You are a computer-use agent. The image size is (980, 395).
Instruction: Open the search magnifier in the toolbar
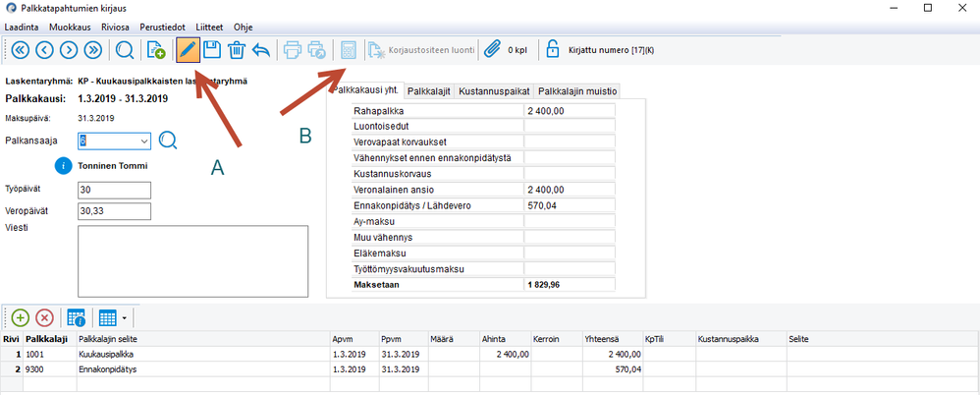[125, 50]
